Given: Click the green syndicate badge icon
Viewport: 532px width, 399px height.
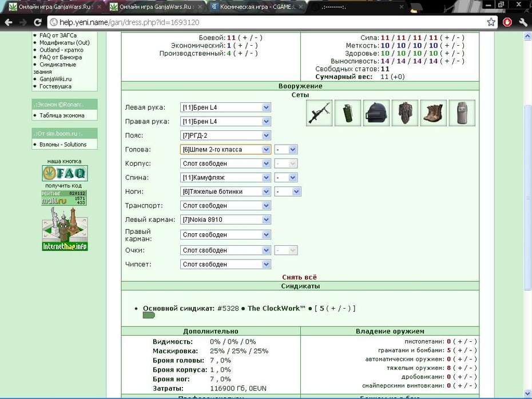Looking at the screenshot, I should tap(149, 316).
